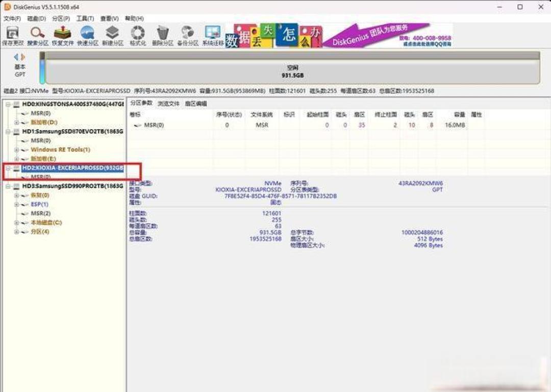This screenshot has width=551, height=392.
Task: Open the 文件(F) menu
Action: 12,18
